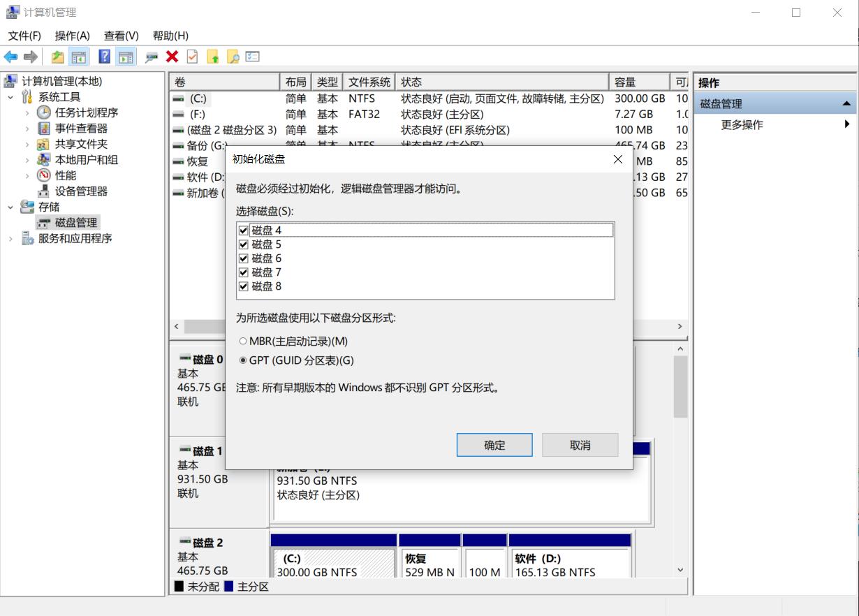Uncheck the 磁盘 8 checkbox

[244, 286]
